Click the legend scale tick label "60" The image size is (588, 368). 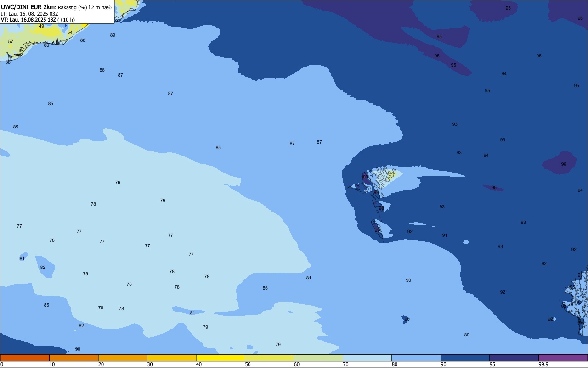click(x=297, y=364)
